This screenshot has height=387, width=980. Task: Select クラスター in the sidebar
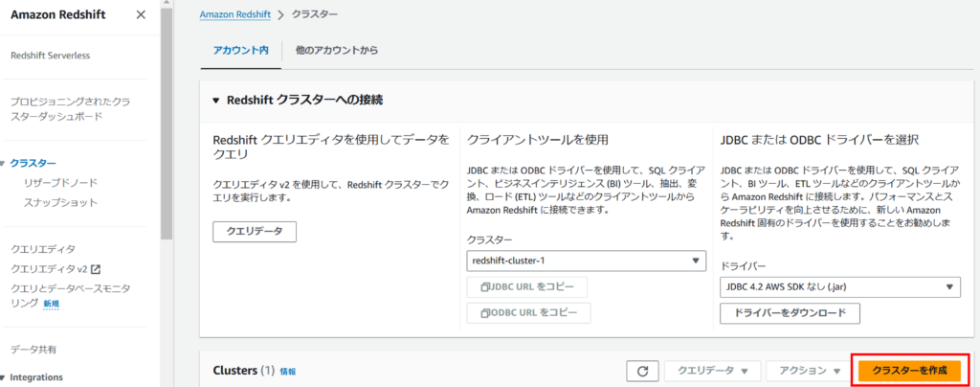(x=33, y=164)
